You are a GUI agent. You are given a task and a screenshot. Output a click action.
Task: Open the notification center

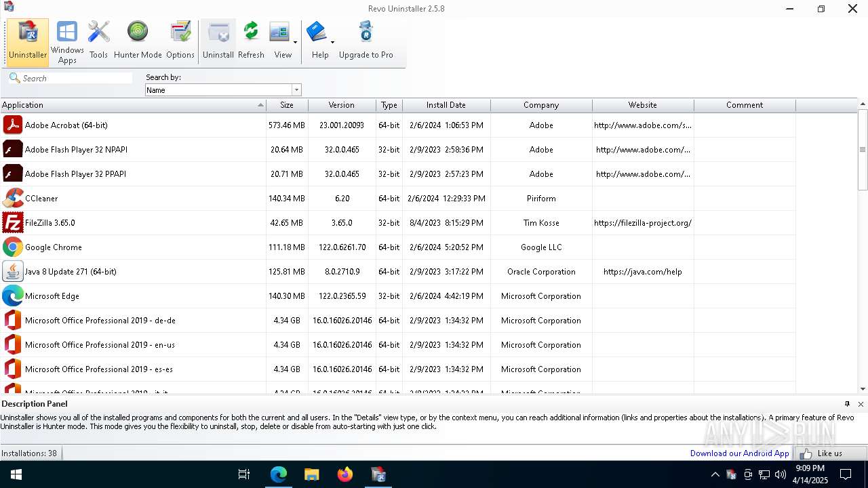click(846, 474)
